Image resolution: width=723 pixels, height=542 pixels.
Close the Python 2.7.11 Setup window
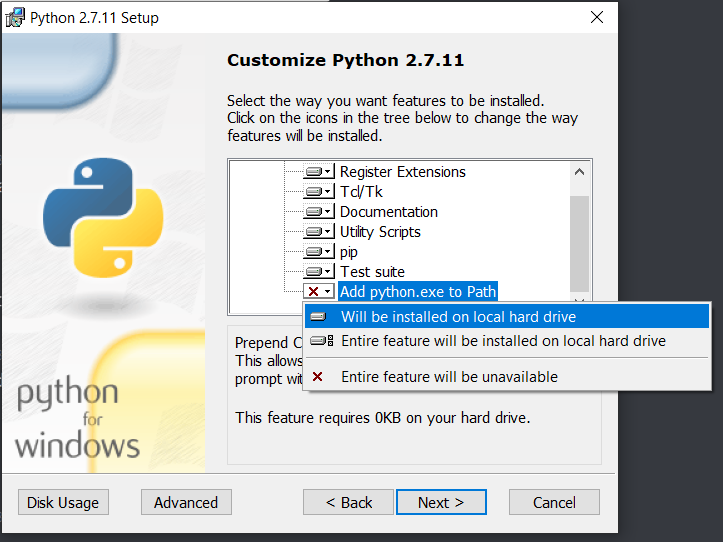coord(597,18)
